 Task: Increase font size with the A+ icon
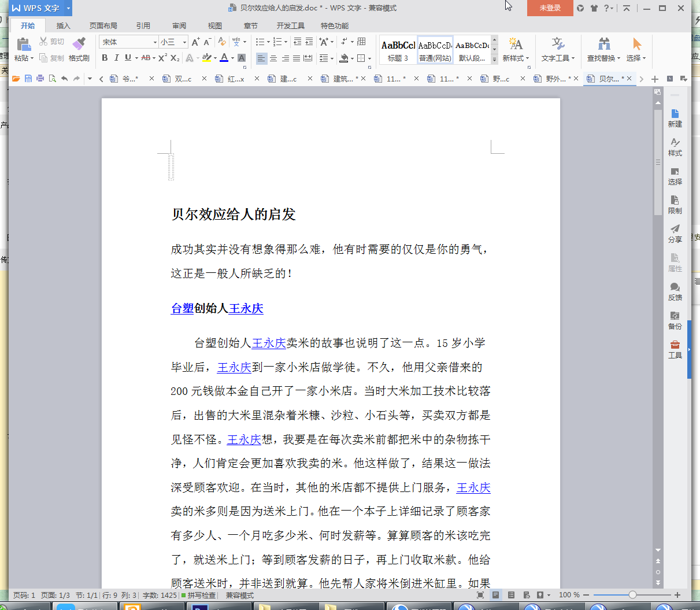[x=195, y=42]
